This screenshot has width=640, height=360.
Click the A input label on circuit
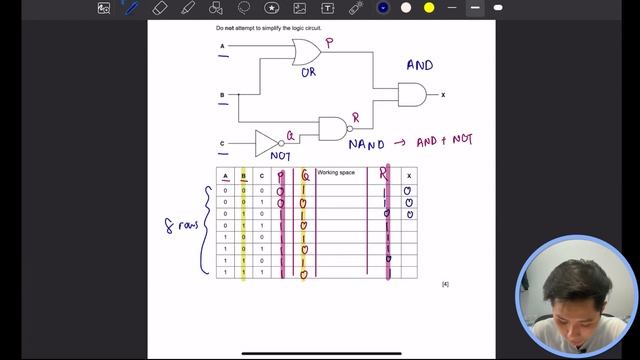click(222, 46)
